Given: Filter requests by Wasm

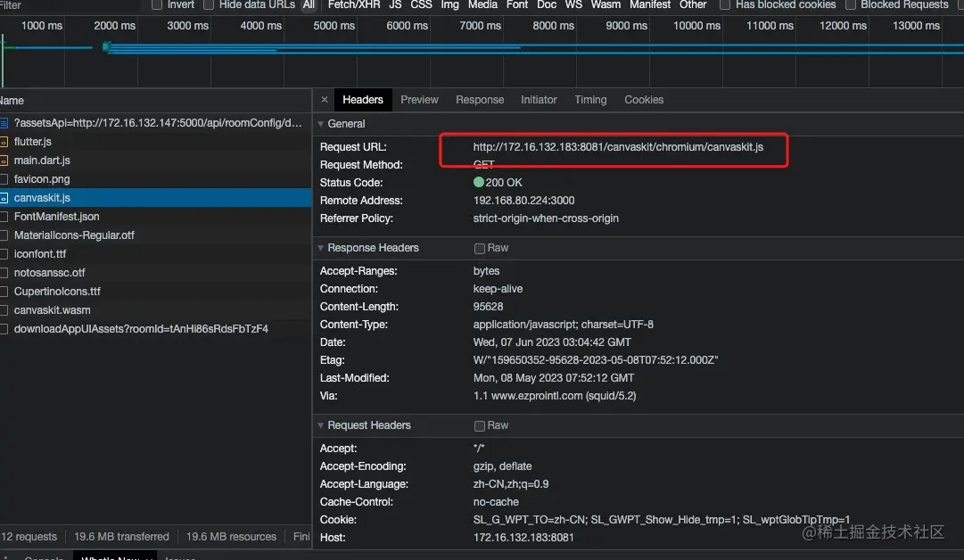Looking at the screenshot, I should coord(606,5).
